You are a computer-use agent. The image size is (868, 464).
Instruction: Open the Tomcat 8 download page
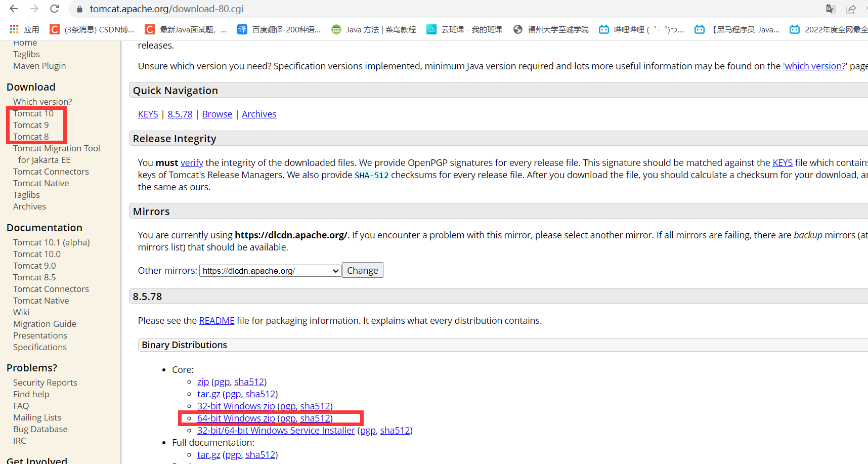tap(31, 137)
